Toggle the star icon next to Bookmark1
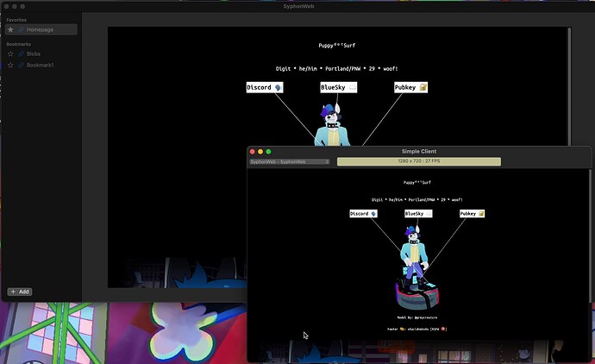Image resolution: width=595 pixels, height=364 pixels. (10, 66)
